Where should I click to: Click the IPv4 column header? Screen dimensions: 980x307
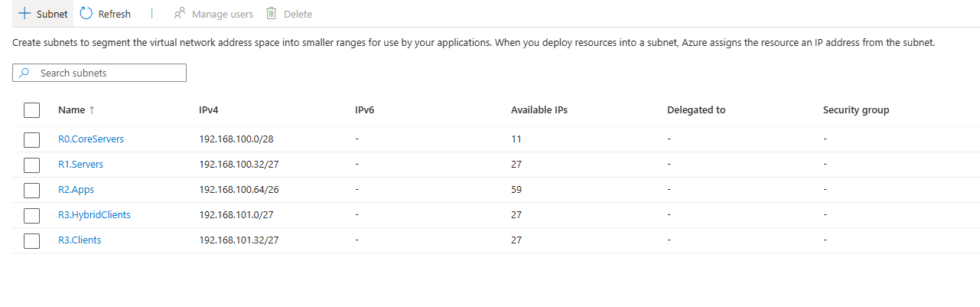(209, 110)
